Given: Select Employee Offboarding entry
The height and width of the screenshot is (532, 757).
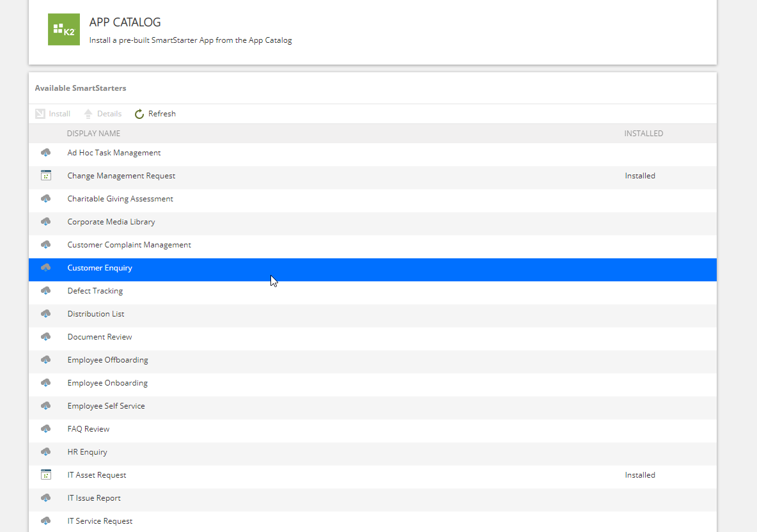Looking at the screenshot, I should [373, 361].
